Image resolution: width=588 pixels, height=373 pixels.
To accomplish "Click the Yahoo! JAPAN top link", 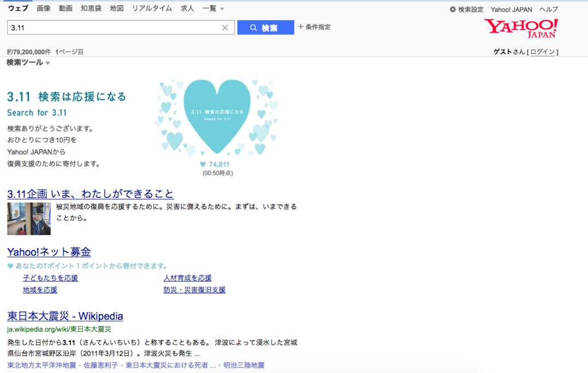I will coord(511,9).
